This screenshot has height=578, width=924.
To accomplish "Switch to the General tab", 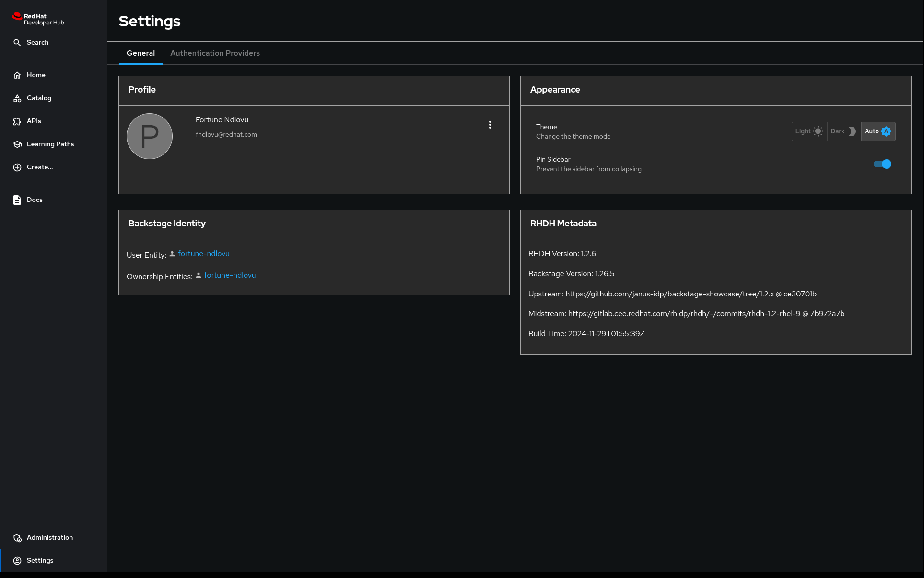I will click(x=140, y=53).
